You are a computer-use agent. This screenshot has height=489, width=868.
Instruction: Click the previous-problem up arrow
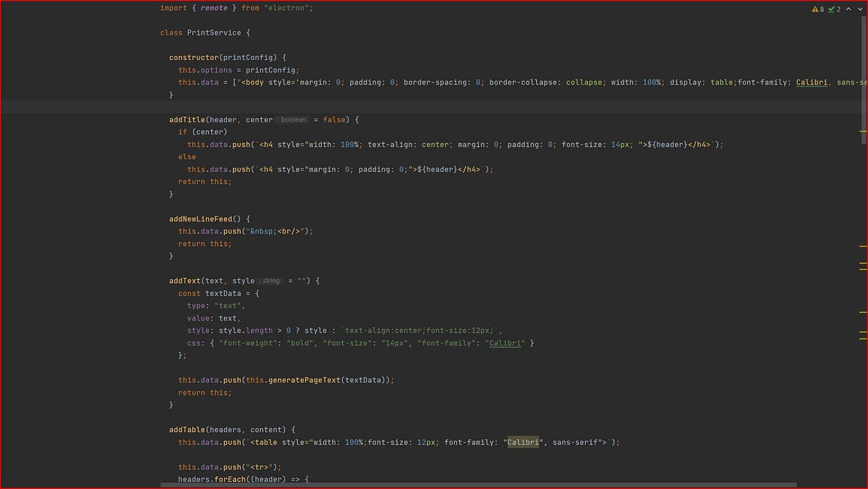coord(848,9)
